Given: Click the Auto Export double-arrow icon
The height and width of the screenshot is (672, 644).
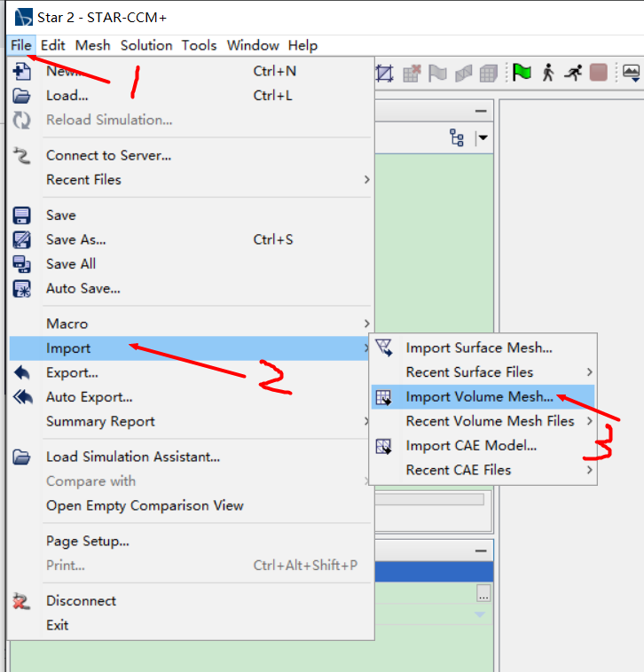Looking at the screenshot, I should tap(22, 397).
